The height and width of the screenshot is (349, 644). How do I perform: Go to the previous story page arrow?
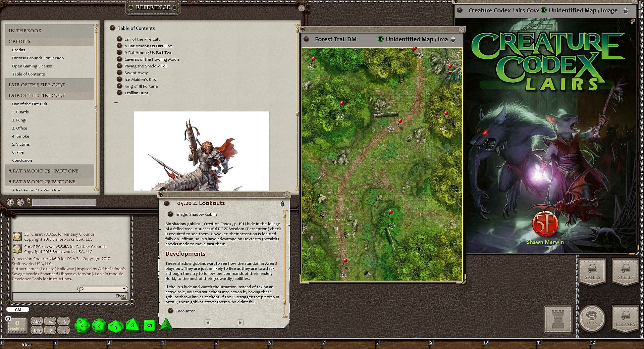pos(208,323)
